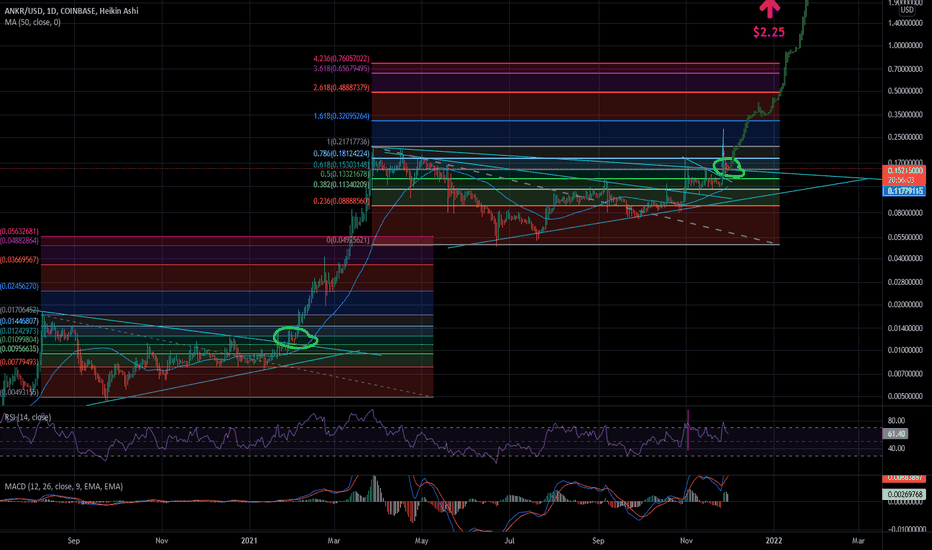Click the 0.00700000 price axis label

(905, 374)
